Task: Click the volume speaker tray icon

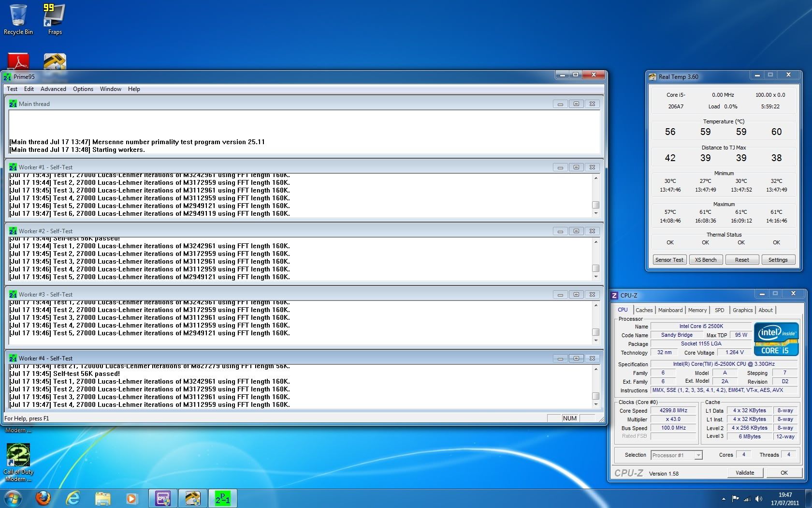Action: pyautogui.click(x=759, y=499)
